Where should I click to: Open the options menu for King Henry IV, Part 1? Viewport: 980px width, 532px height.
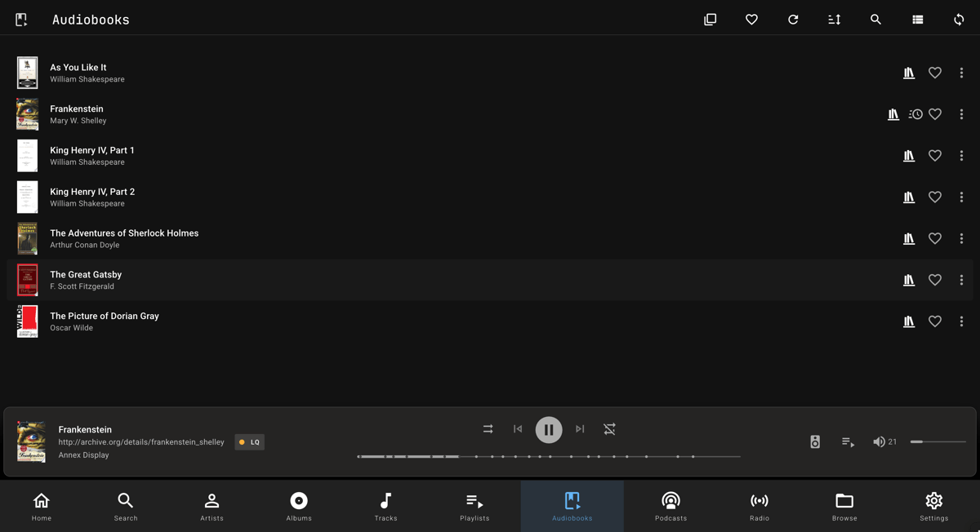point(961,156)
